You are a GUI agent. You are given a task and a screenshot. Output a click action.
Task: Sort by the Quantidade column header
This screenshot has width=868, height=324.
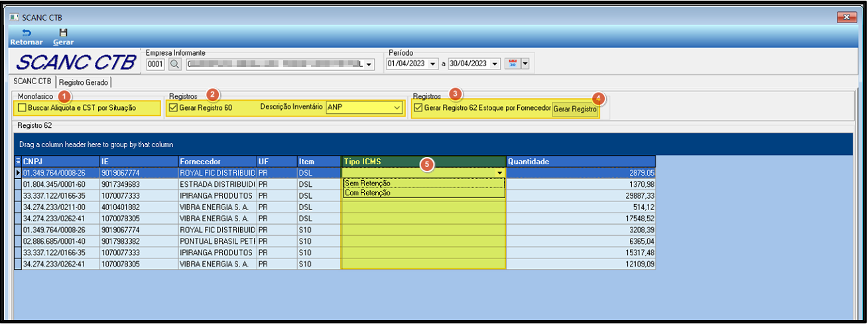tap(581, 162)
